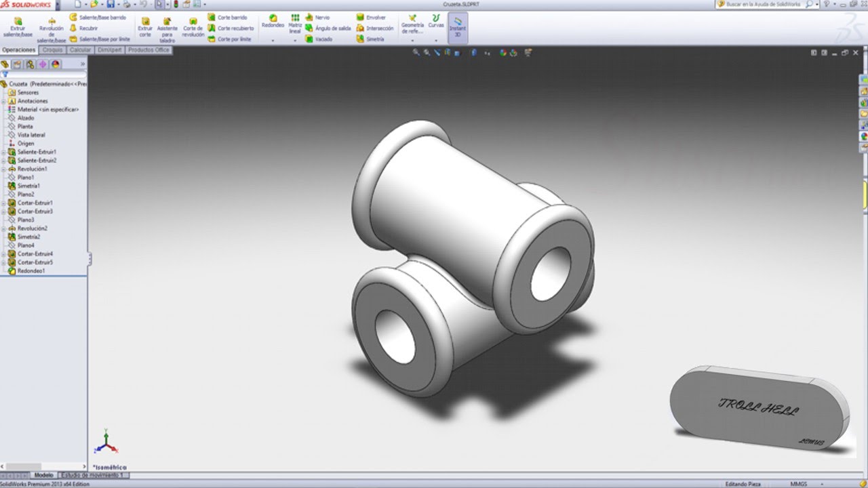Screen dimensions: 868x488
Task: Switch to Calcular tab
Action: pyautogui.click(x=81, y=50)
